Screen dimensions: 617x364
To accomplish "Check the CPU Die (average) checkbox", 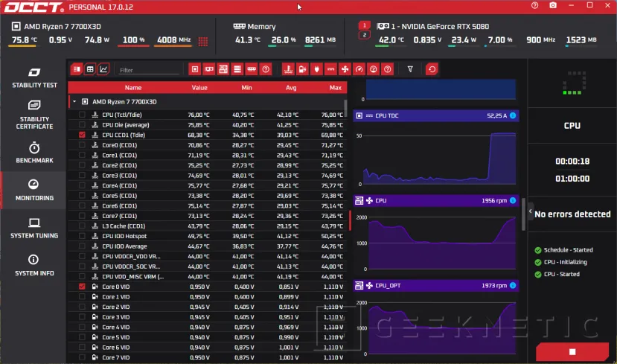I will click(82, 125).
